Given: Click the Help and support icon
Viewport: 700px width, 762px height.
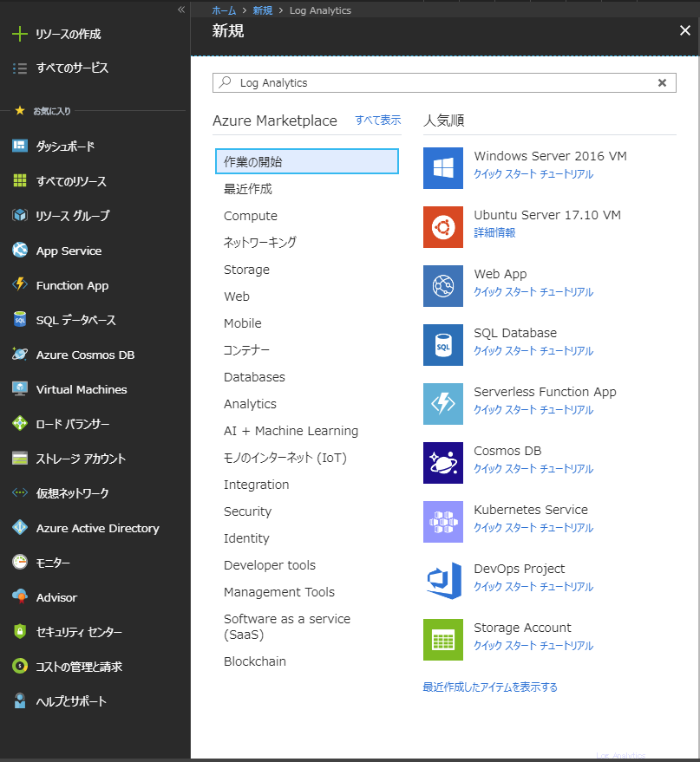Looking at the screenshot, I should point(19,700).
